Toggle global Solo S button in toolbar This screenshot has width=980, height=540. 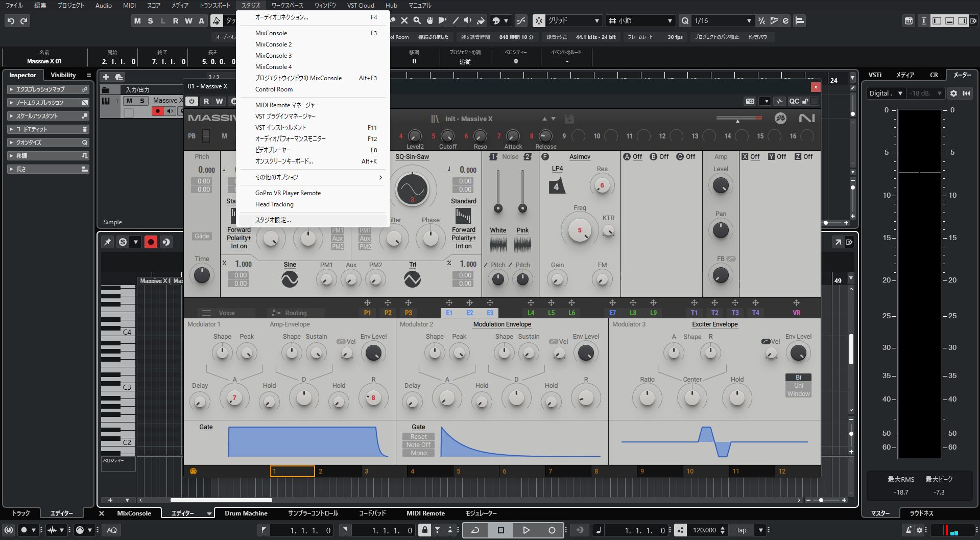click(x=150, y=21)
